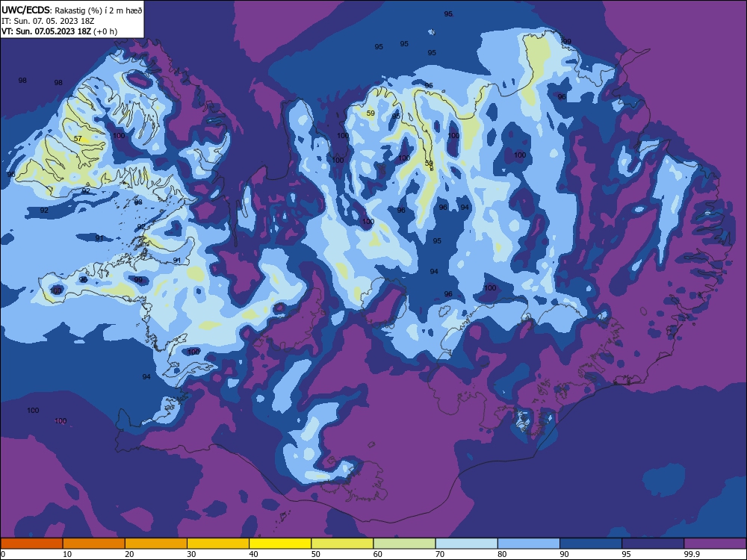Click the '90' legend scale label
747x560 pixels.
pos(565,554)
